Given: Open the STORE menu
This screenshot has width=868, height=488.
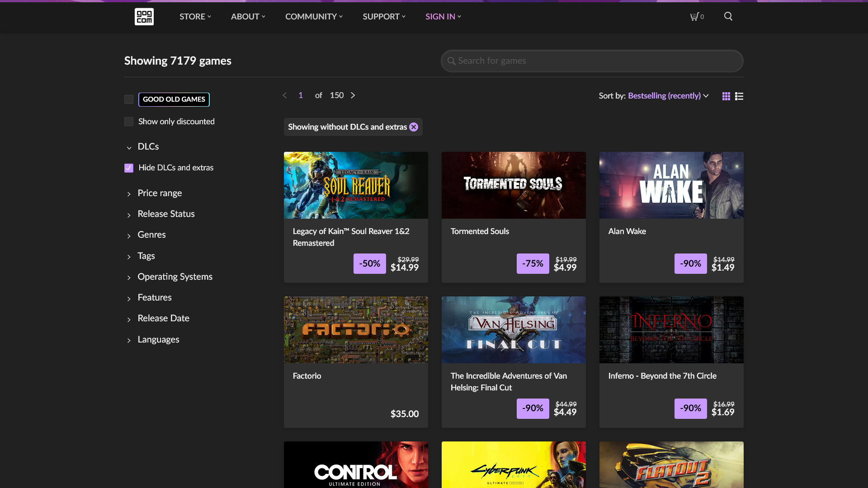Looking at the screenshot, I should [x=195, y=17].
